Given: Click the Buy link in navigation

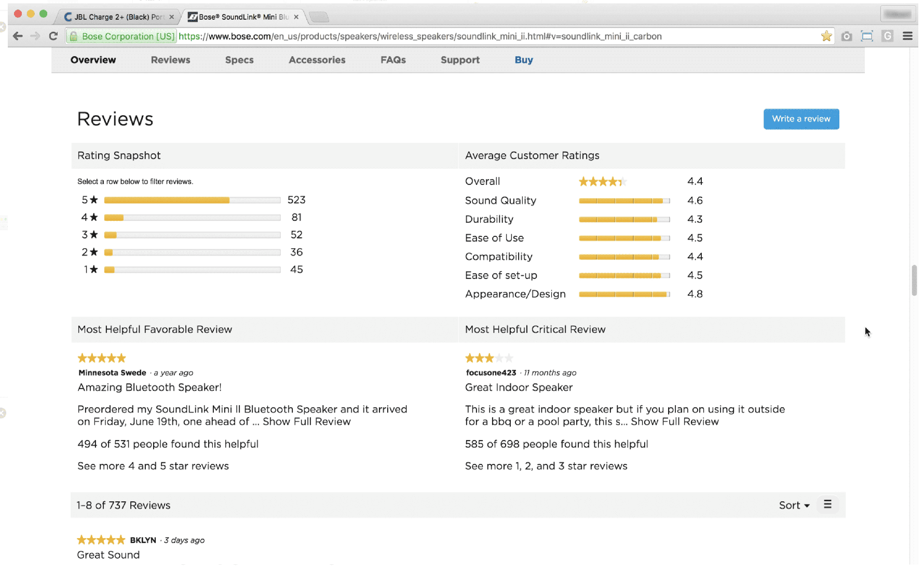Looking at the screenshot, I should (x=524, y=60).
